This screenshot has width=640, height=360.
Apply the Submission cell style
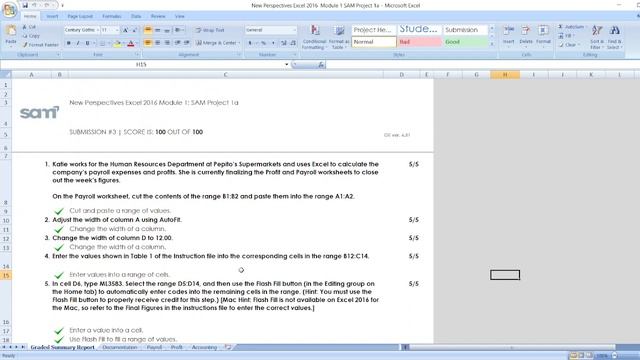click(x=464, y=30)
